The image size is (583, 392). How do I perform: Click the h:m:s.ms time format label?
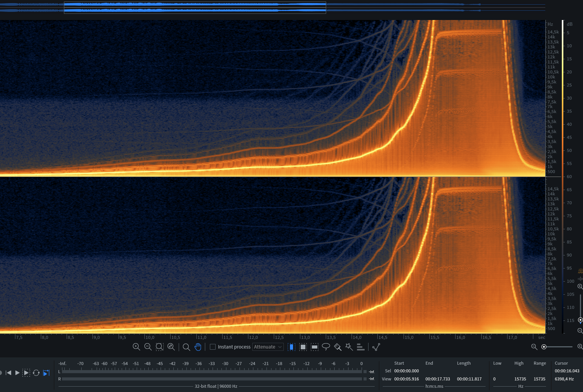pyautogui.click(x=434, y=386)
